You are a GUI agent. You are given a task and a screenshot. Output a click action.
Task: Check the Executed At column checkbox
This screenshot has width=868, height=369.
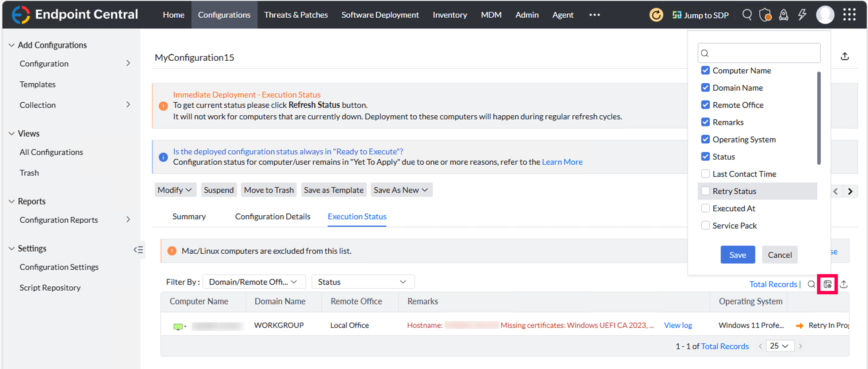point(705,208)
